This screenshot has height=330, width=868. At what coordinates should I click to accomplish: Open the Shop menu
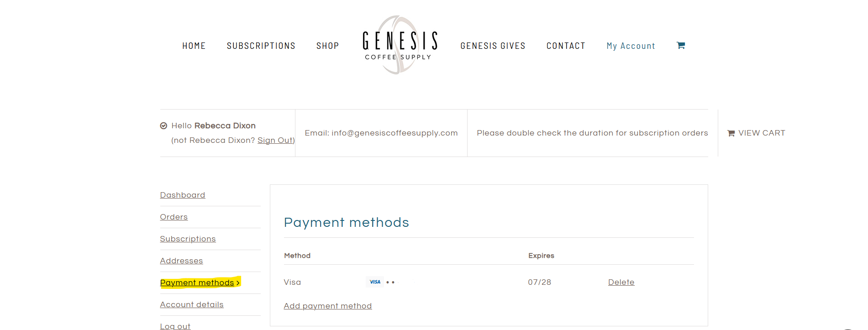tap(328, 46)
